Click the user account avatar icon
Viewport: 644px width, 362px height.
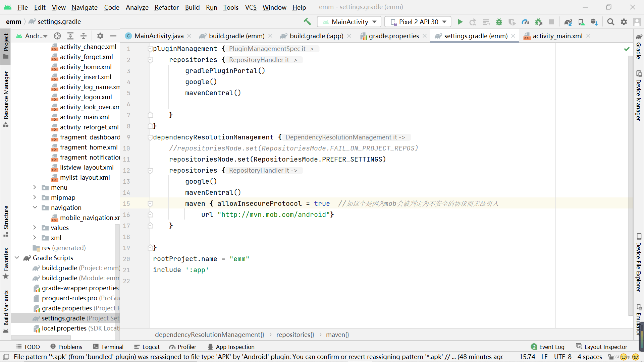637,22
